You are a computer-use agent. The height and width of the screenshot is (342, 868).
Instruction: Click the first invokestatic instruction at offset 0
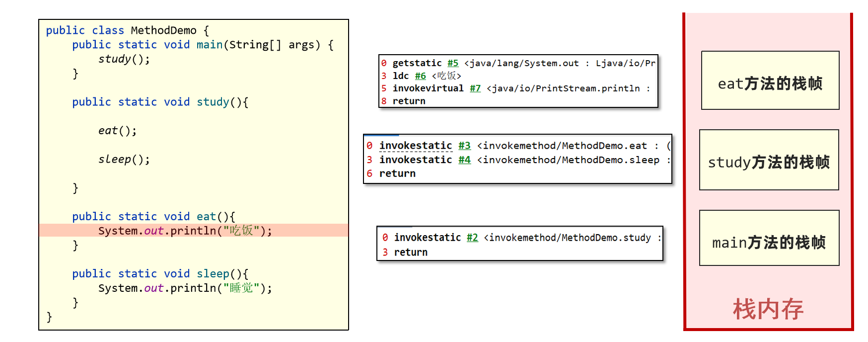tap(415, 146)
